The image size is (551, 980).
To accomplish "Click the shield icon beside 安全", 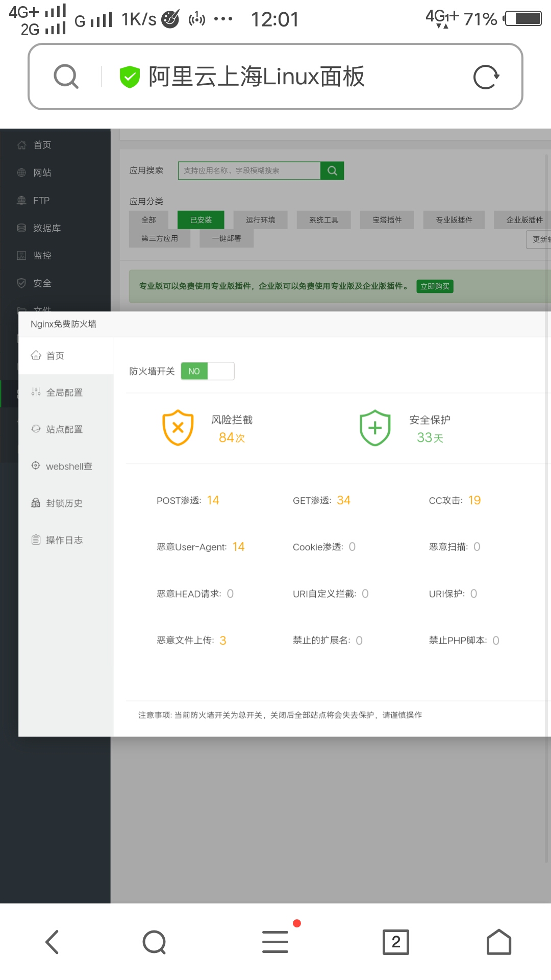I will [x=21, y=283].
